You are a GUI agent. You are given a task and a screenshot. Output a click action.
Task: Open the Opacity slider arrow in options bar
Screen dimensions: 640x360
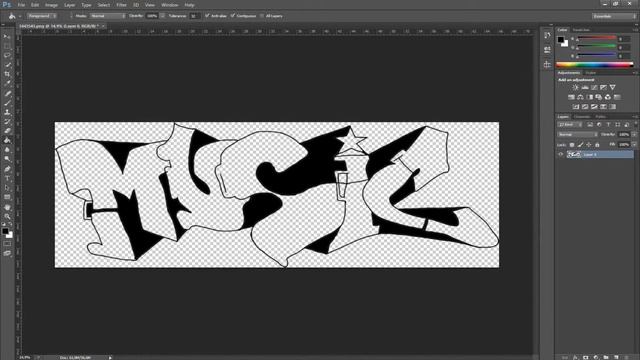[162, 16]
